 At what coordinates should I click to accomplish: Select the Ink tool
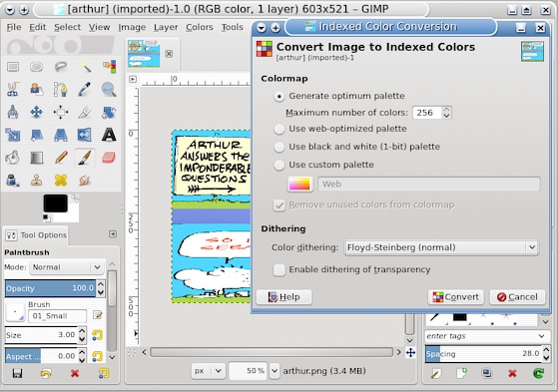click(x=13, y=181)
